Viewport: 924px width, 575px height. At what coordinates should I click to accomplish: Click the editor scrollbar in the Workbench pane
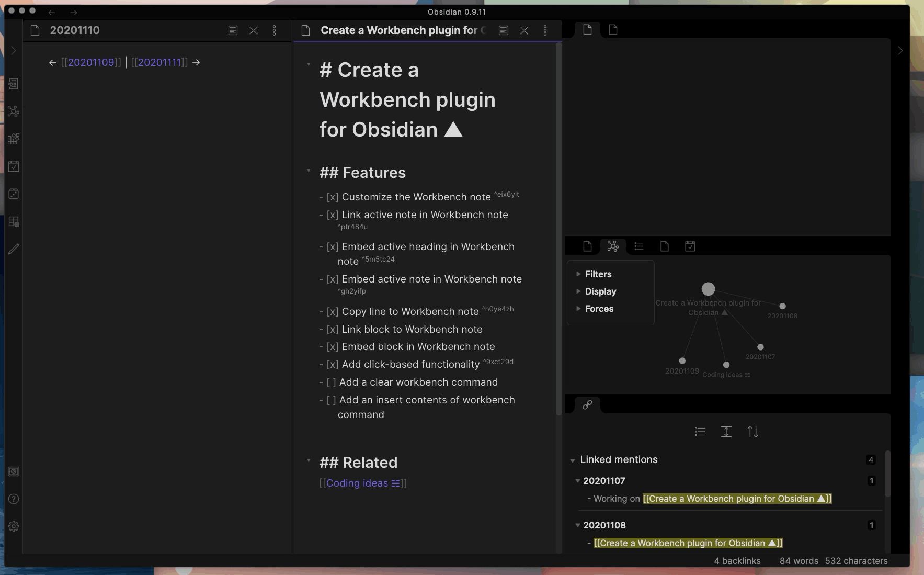(558, 229)
